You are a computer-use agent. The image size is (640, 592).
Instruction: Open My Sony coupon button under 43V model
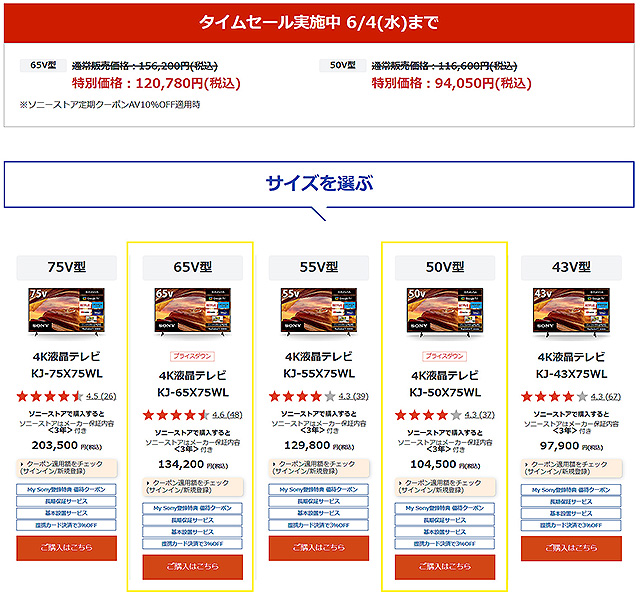coord(571,490)
